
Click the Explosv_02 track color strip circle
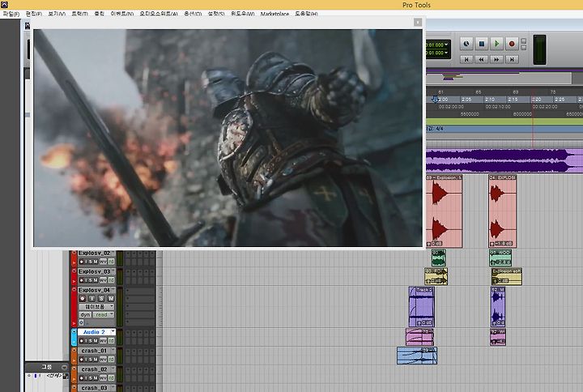tap(74, 253)
